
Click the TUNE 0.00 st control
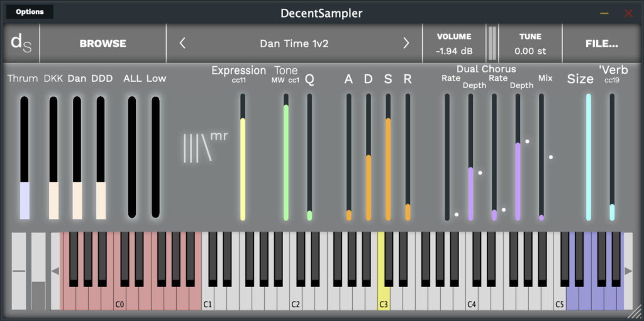530,43
